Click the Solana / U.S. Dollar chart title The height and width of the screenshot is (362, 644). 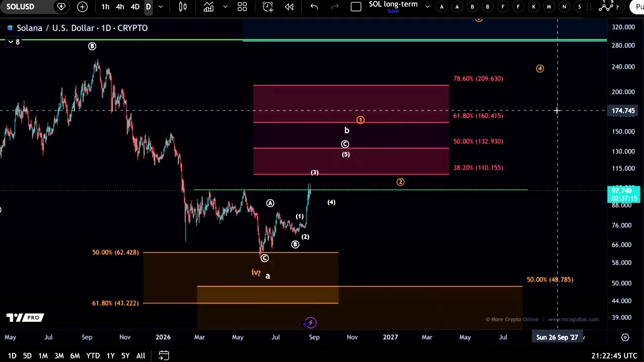[x=82, y=28]
